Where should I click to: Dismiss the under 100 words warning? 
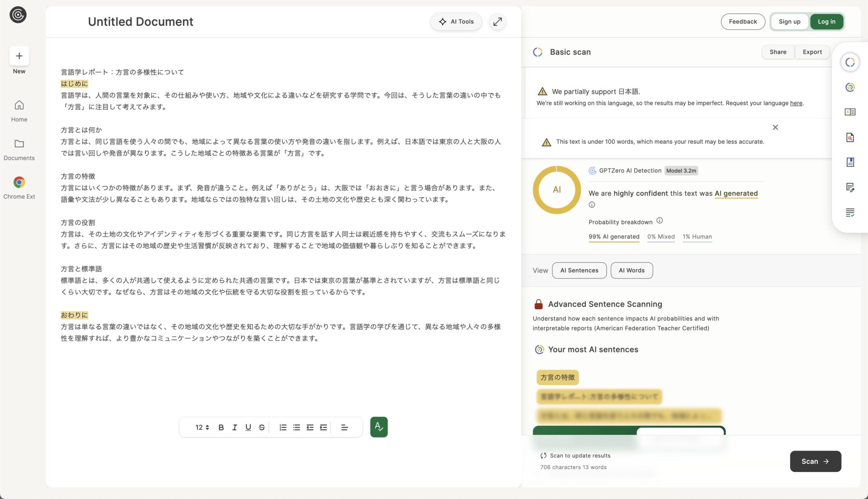click(x=775, y=127)
